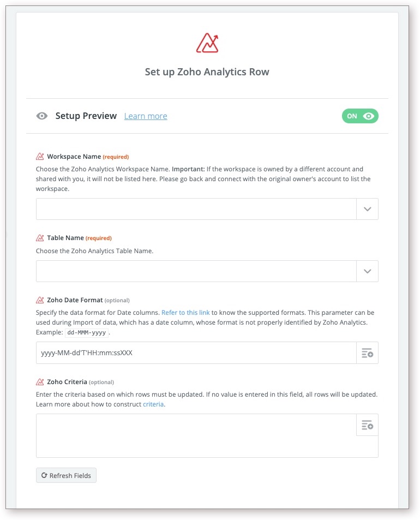Click the Zoho icon beside Zoho Criteria
420x520 pixels.
[x=40, y=382]
